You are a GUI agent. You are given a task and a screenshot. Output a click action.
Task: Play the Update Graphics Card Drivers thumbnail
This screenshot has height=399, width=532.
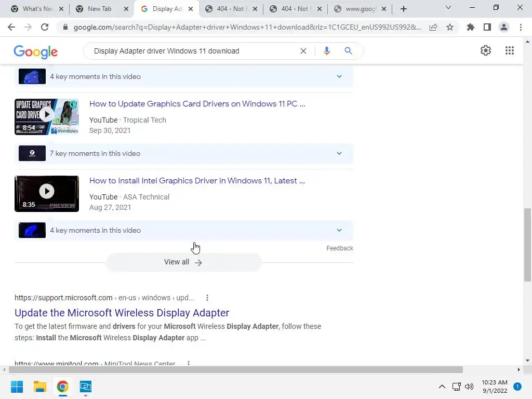pyautogui.click(x=47, y=117)
